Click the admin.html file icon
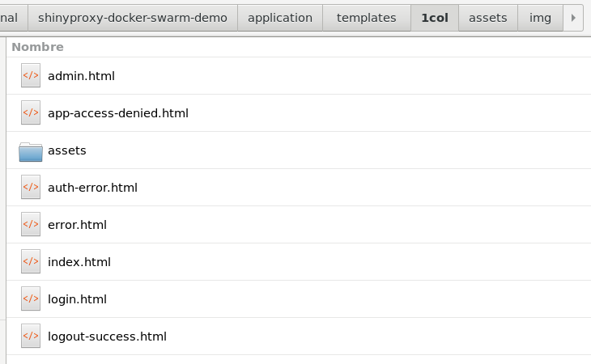Viewport: 591px width, 364px height. [31, 75]
